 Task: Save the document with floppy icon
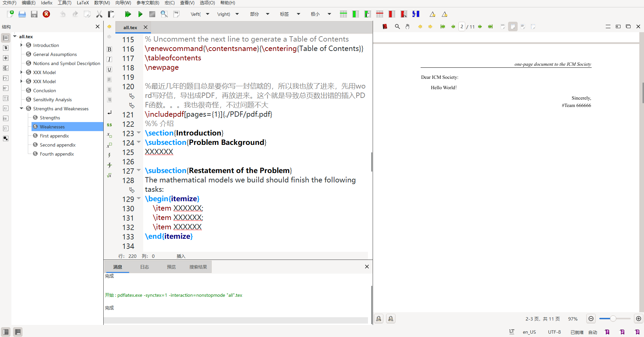click(x=34, y=14)
